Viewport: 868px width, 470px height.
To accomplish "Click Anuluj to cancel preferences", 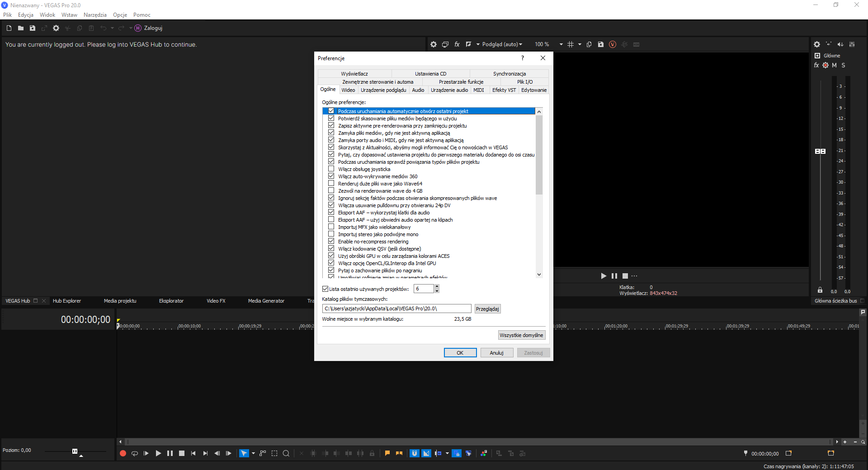I will 497,353.
